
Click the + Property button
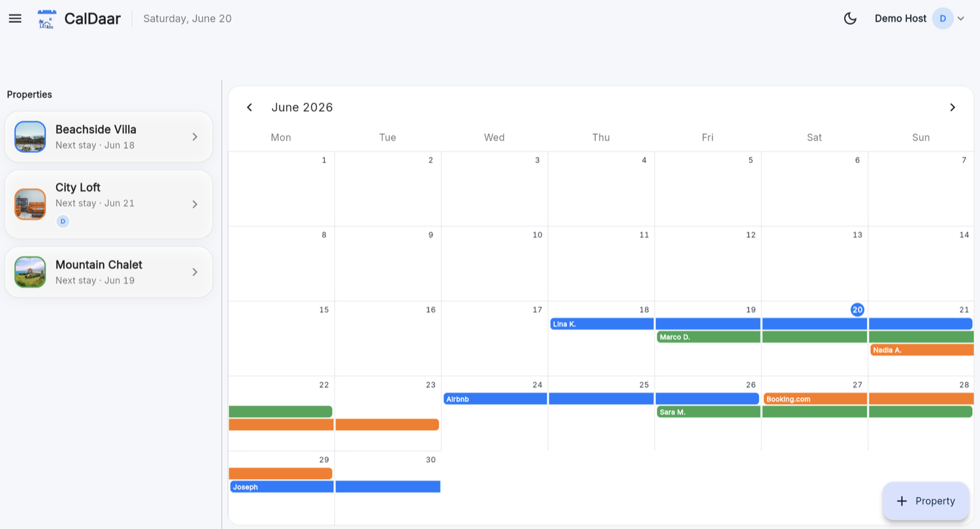926,501
